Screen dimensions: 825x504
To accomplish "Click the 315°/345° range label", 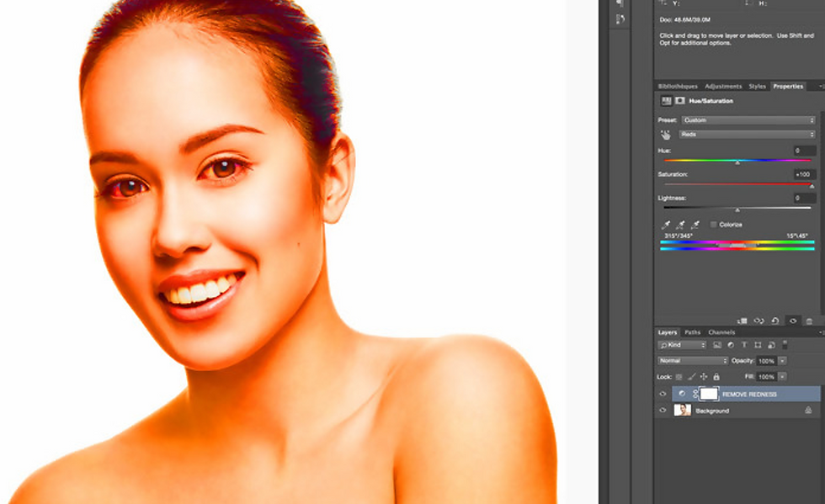I will click(x=679, y=236).
